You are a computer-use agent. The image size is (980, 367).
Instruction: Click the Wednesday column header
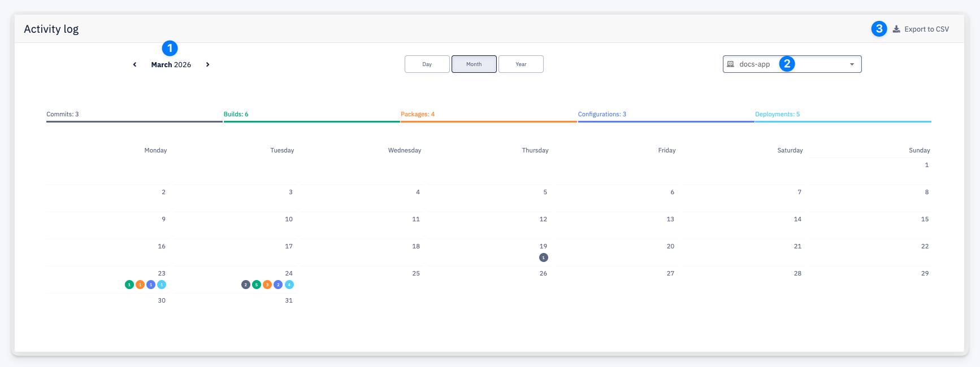[x=405, y=150]
